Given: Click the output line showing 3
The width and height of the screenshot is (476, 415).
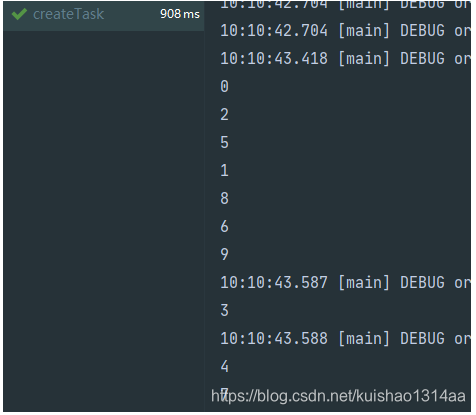Looking at the screenshot, I should click(225, 310).
